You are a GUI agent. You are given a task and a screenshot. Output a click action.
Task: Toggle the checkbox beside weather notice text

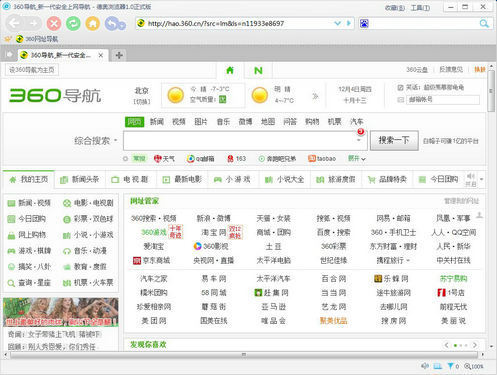pos(400,88)
